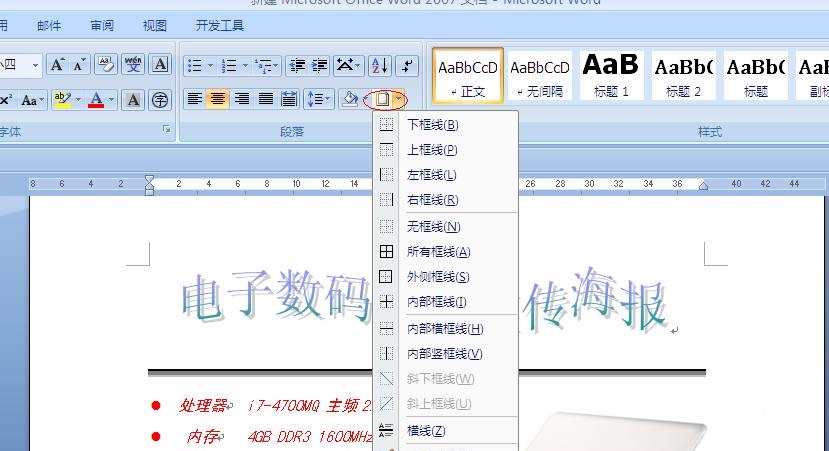Apply bullet list formatting
The width and height of the screenshot is (829, 451).
point(195,66)
